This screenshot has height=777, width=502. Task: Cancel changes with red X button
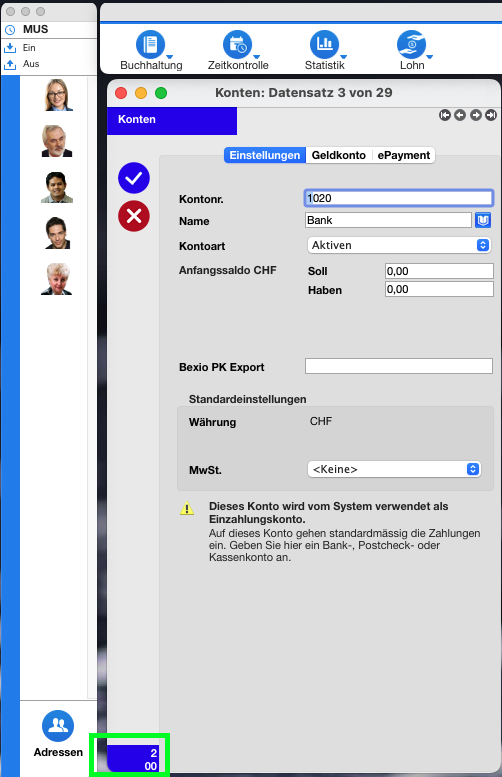click(134, 216)
